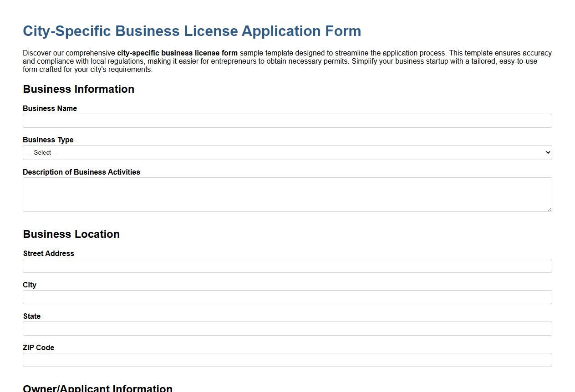The width and height of the screenshot is (575, 392).
Task: Click the Street Address label
Action: point(48,253)
